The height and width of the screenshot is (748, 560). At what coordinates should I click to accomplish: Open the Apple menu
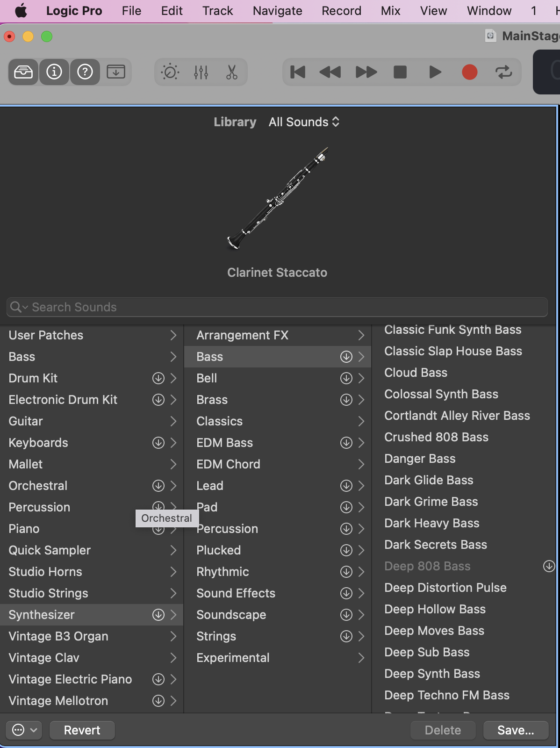pyautogui.click(x=21, y=11)
